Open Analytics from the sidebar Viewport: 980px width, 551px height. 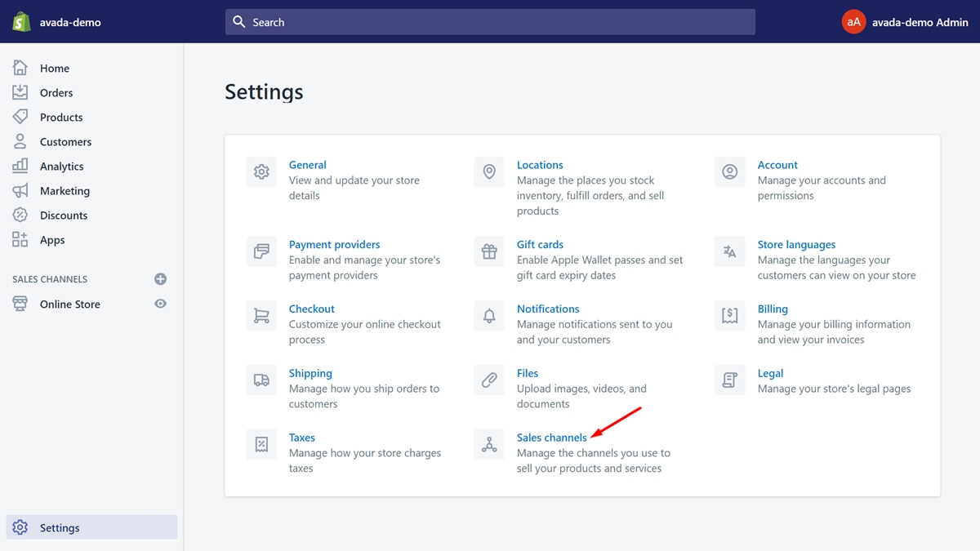pyautogui.click(x=61, y=167)
